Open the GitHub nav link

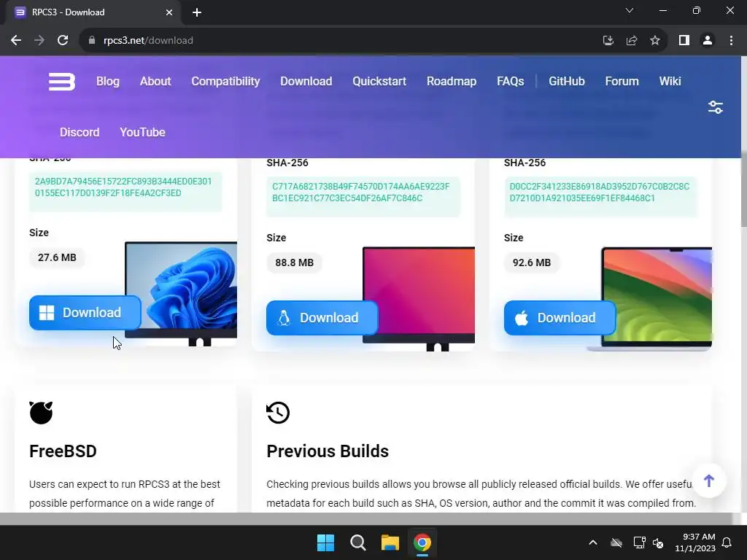pyautogui.click(x=566, y=82)
